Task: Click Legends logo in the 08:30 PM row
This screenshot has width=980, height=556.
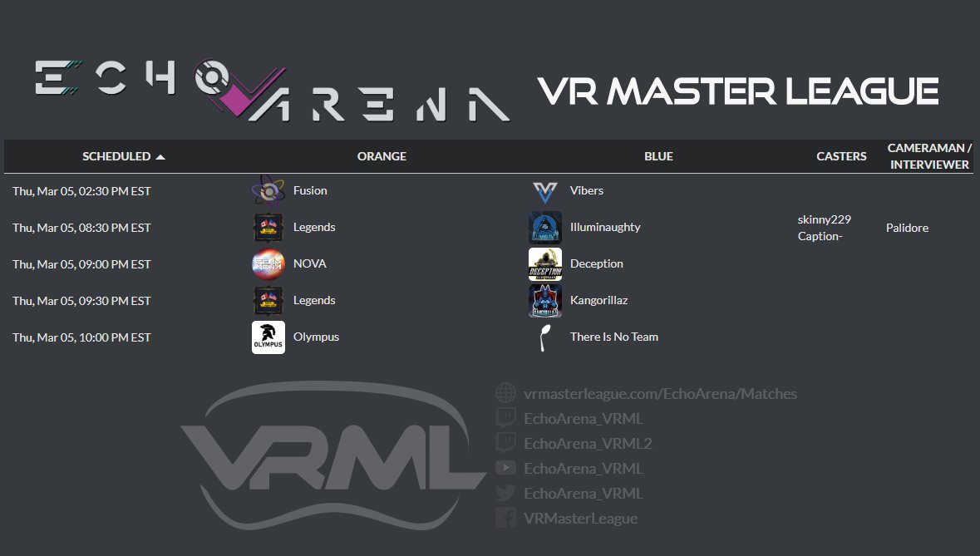Action: click(268, 228)
